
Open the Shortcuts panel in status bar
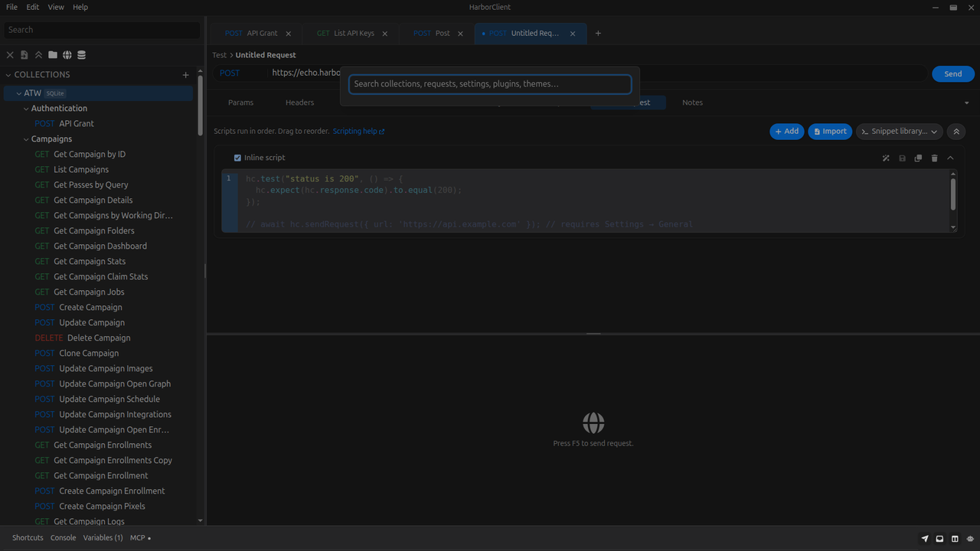pos(28,538)
